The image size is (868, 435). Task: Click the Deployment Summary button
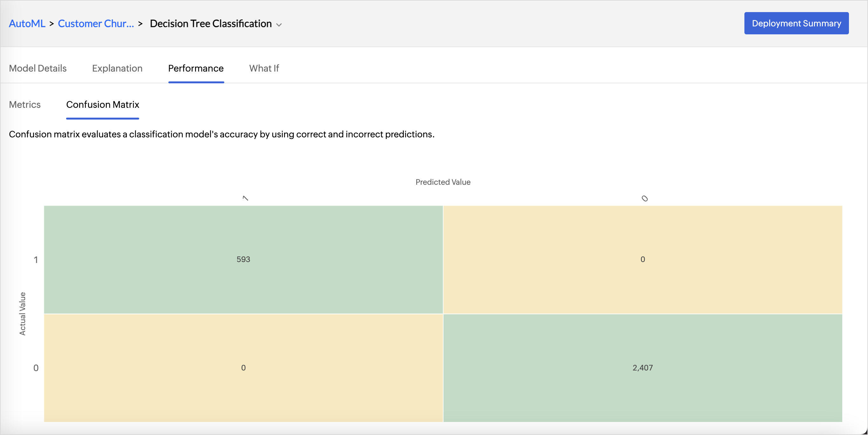pos(796,23)
